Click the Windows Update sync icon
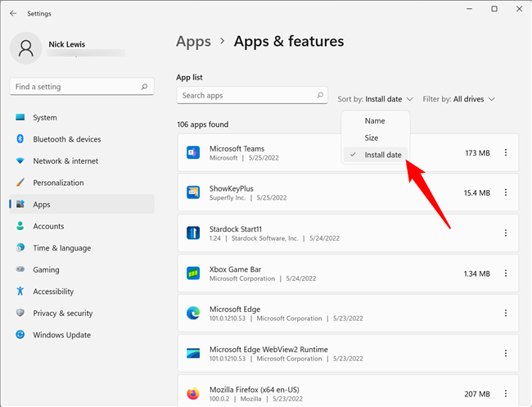The image size is (532, 407). (20, 334)
